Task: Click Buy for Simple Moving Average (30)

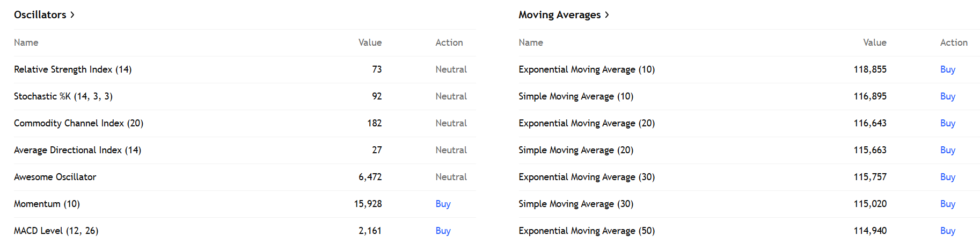Action: coord(947,204)
